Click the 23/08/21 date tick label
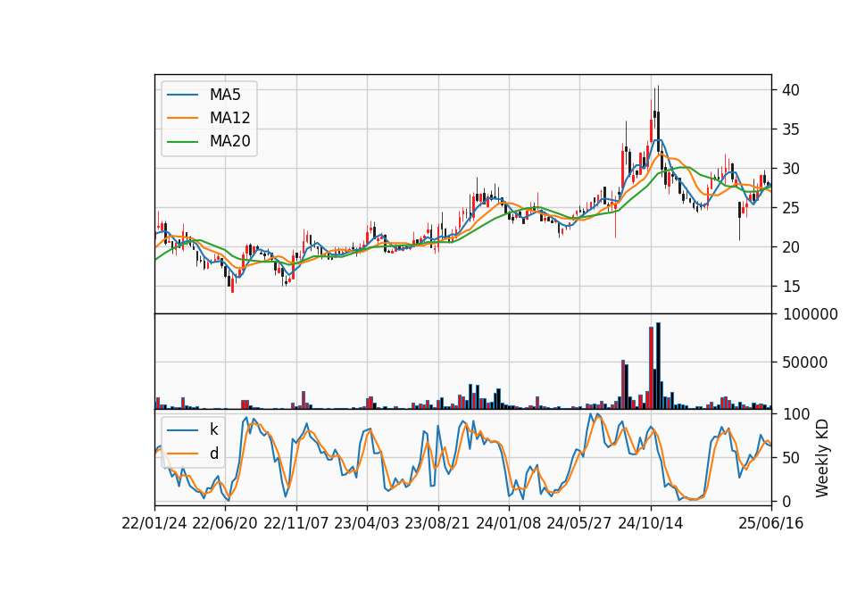This screenshot has width=857, height=616. [437, 523]
